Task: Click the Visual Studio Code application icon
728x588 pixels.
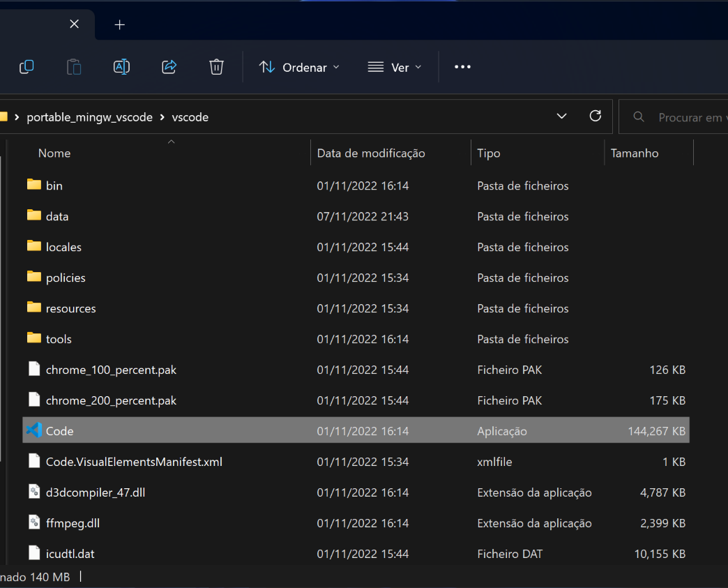Action: pos(34,430)
